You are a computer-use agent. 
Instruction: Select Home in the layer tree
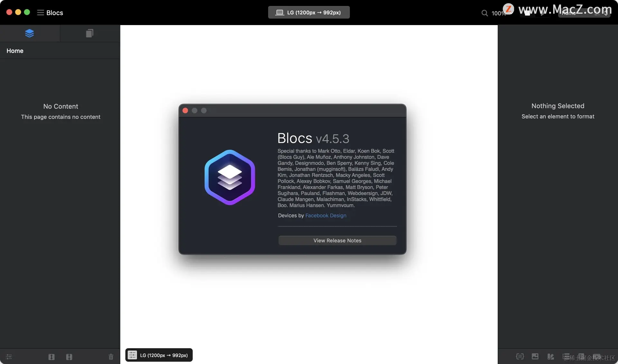coord(15,51)
